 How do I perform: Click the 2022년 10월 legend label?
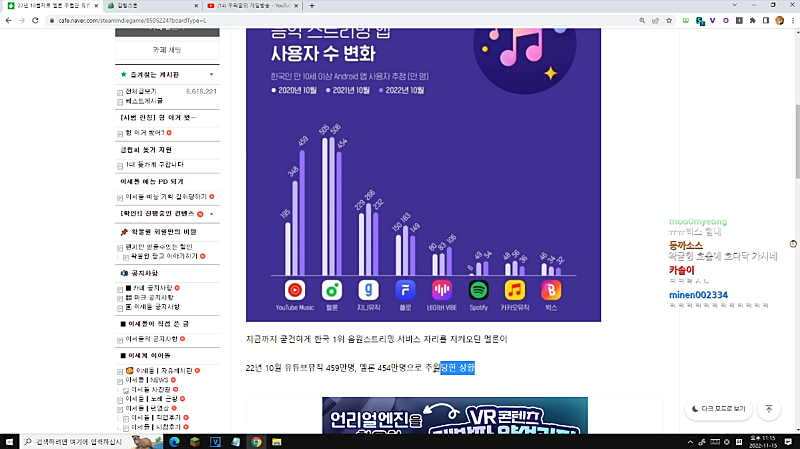[405, 91]
